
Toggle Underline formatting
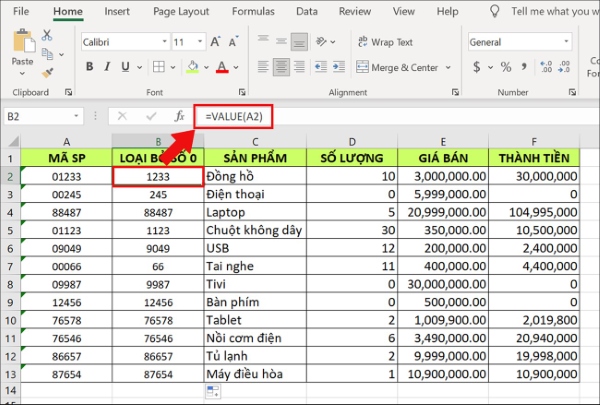pyautogui.click(x=125, y=67)
